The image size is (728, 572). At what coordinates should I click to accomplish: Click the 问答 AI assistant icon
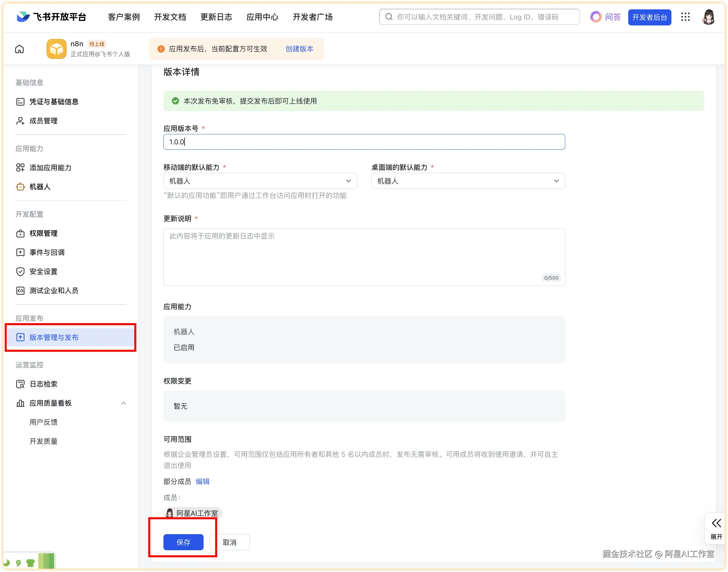tap(596, 17)
